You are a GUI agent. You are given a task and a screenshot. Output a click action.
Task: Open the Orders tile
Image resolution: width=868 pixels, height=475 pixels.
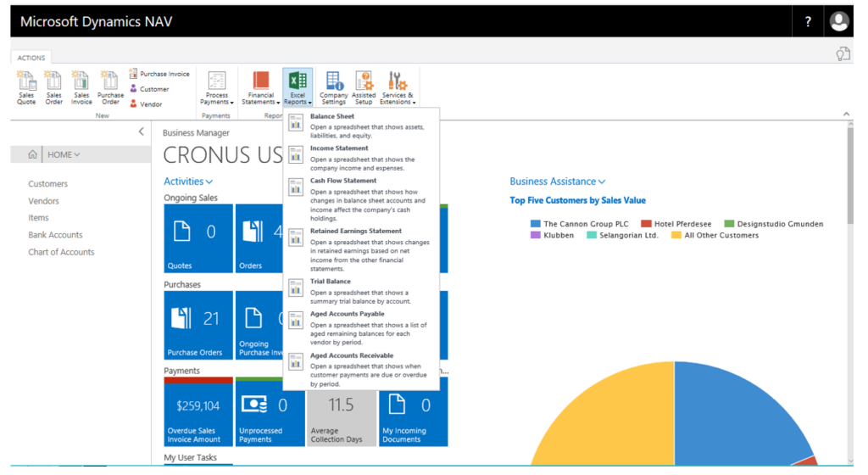click(x=259, y=238)
